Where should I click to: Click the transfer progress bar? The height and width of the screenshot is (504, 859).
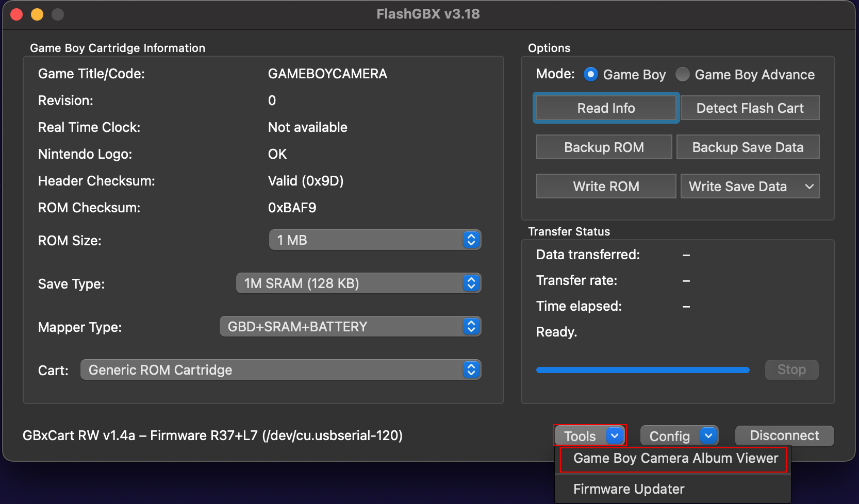click(643, 370)
